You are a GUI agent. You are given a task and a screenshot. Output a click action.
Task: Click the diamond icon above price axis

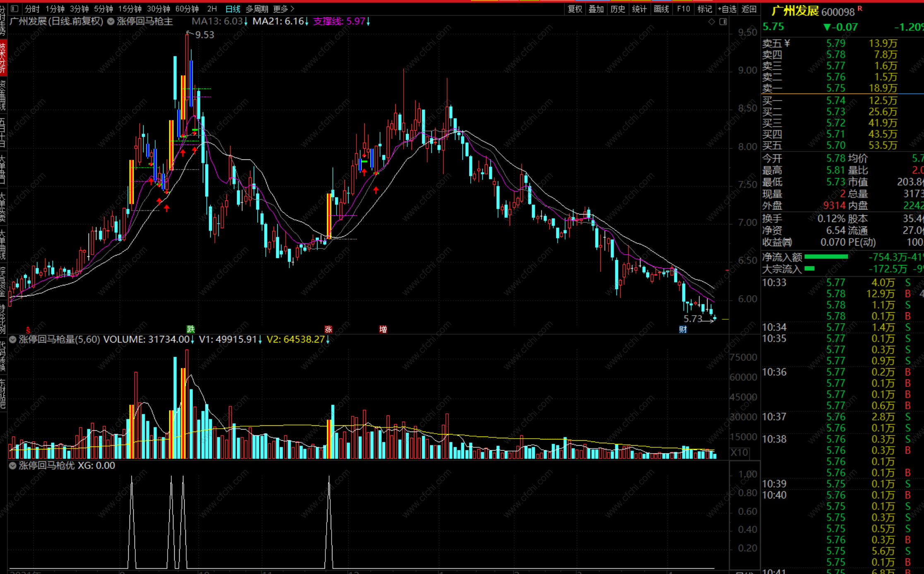(712, 22)
